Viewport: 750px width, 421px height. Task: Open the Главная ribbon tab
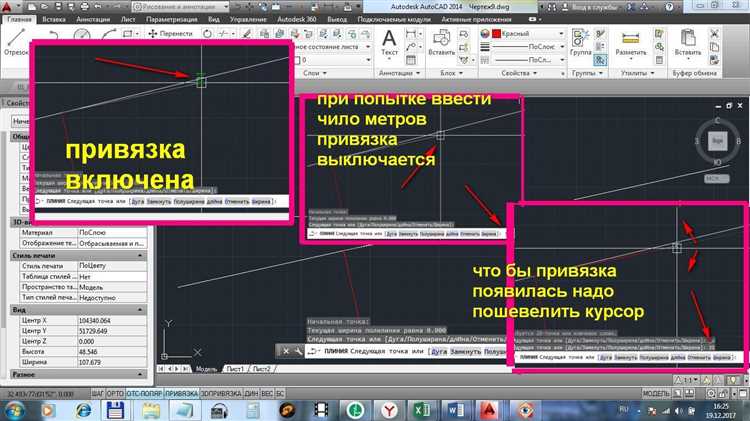coord(19,19)
